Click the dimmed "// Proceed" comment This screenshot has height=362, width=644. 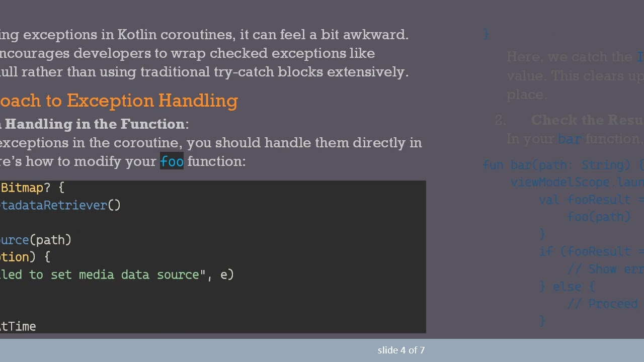[602, 304]
